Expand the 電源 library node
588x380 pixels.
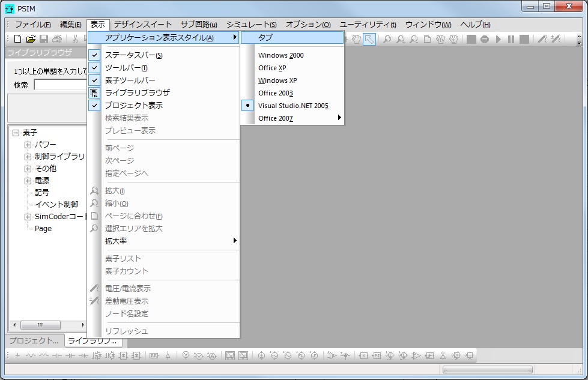click(28, 181)
